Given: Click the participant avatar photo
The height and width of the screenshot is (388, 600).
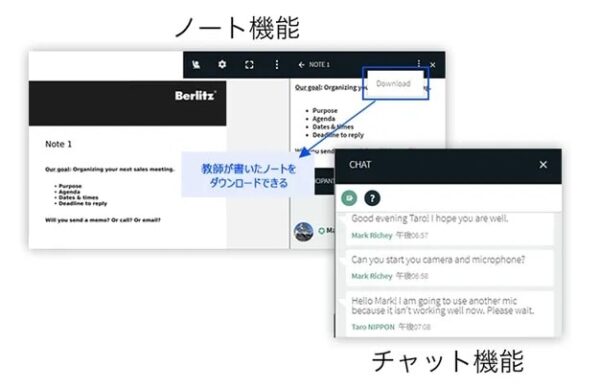Looking at the screenshot, I should click(303, 231).
